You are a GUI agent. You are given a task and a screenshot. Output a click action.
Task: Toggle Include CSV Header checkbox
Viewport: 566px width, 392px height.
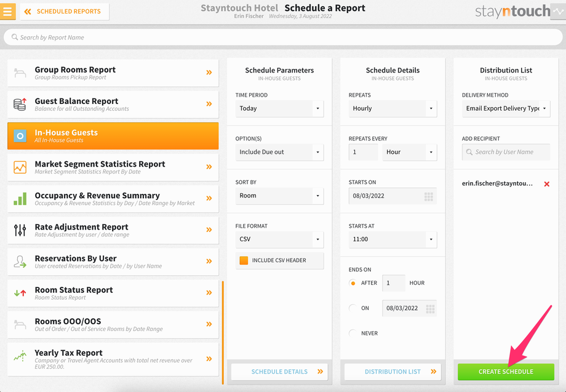244,260
